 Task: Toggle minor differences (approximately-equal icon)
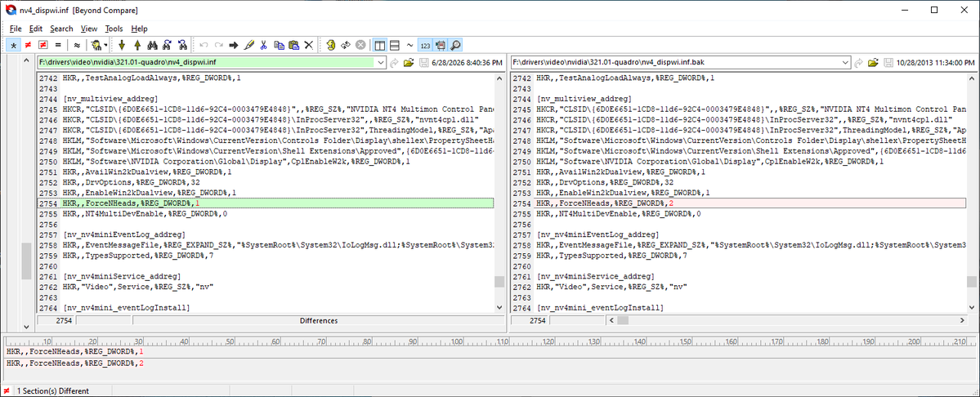pos(77,45)
